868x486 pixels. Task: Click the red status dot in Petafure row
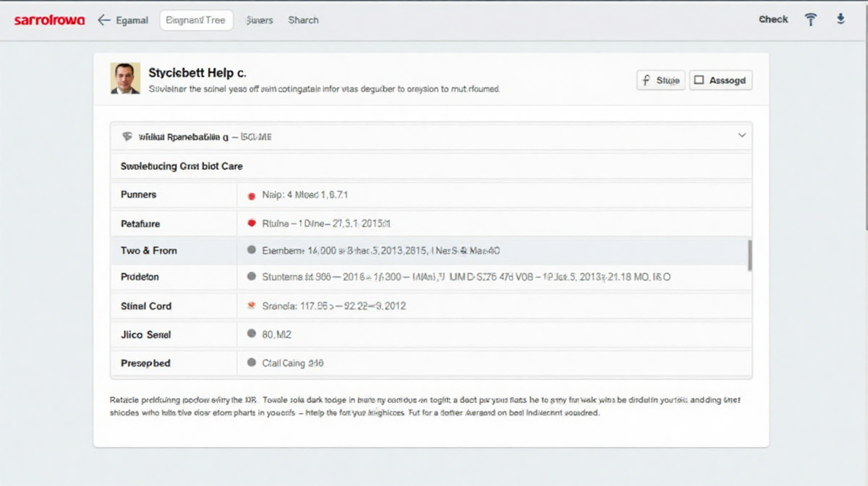252,223
